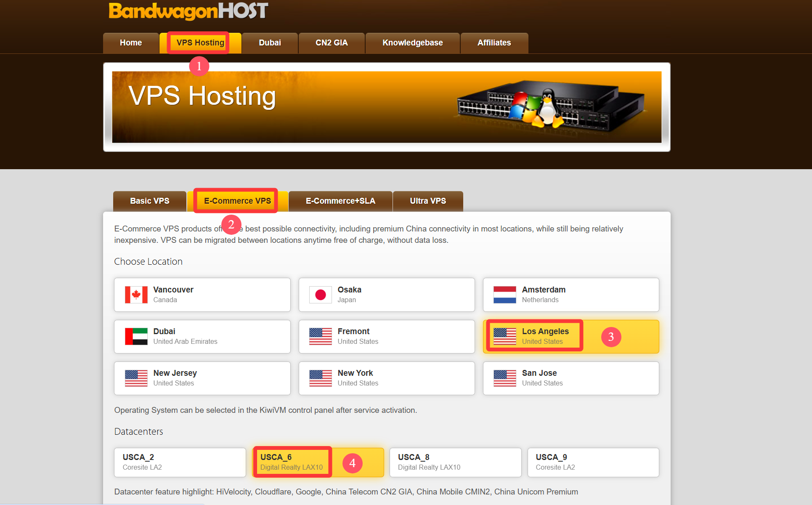
Task: Open the Knowledgebase menu item
Action: tap(412, 43)
